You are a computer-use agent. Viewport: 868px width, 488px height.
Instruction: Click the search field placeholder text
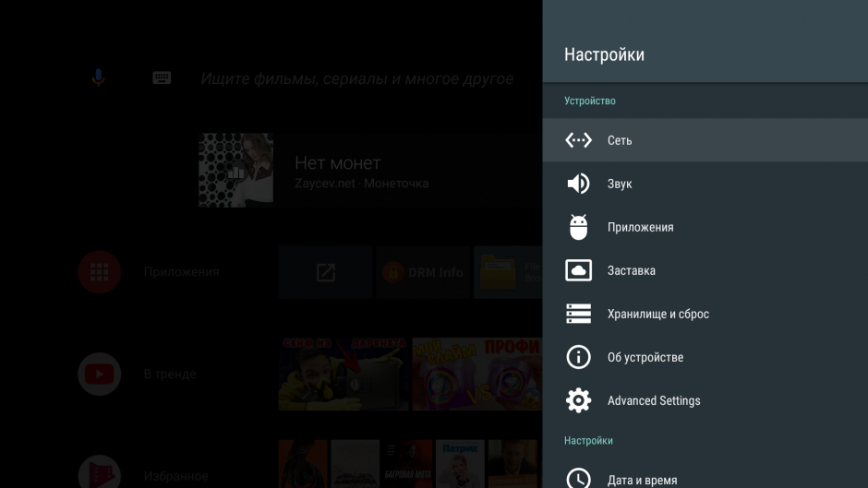click(x=357, y=78)
